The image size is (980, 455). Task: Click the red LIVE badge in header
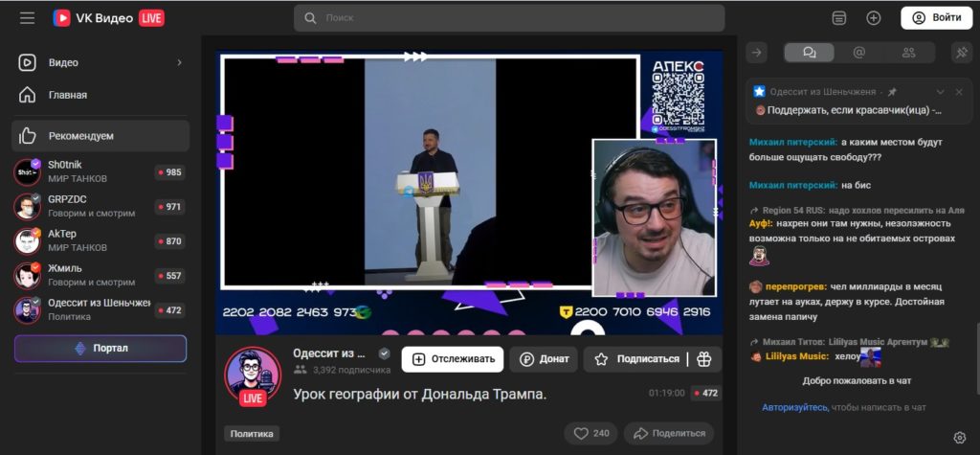point(151,18)
